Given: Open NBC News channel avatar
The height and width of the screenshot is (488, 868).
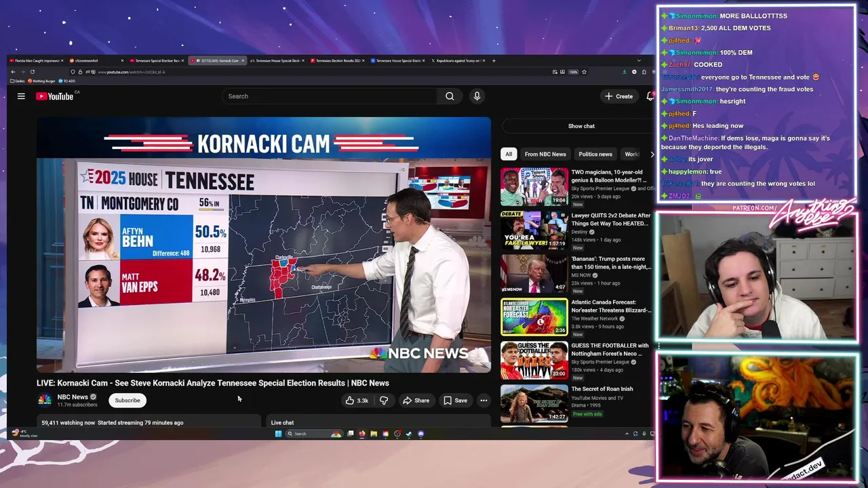Looking at the screenshot, I should [x=45, y=400].
